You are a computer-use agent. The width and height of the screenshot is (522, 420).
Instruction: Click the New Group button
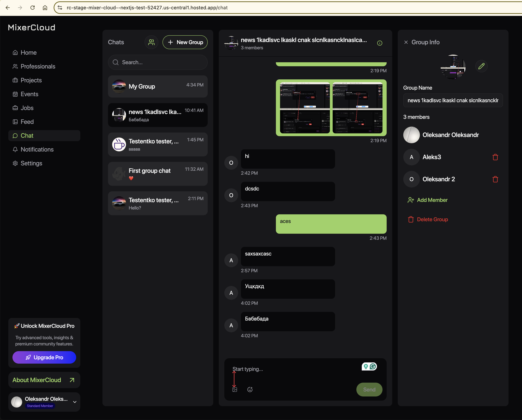click(x=185, y=42)
